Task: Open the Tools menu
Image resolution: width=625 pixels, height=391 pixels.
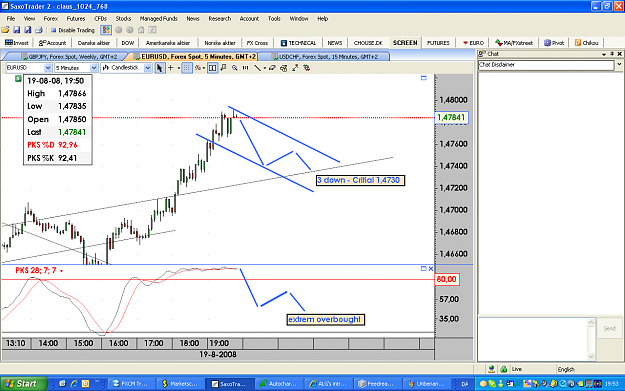Action: (x=274, y=19)
